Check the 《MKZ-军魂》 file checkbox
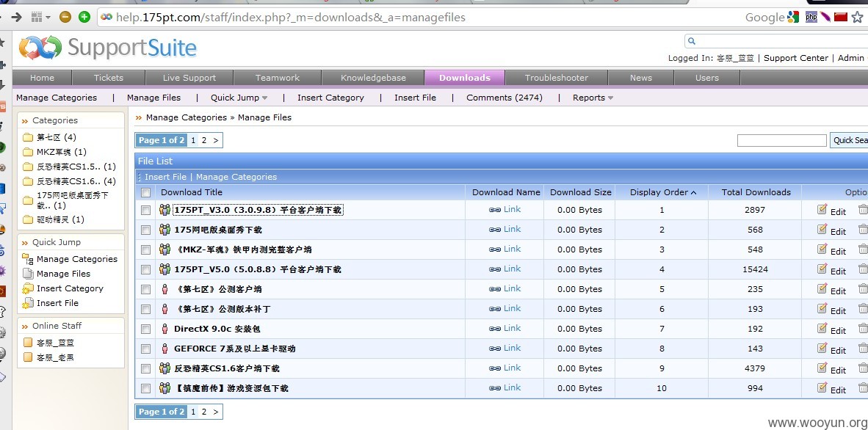 [x=145, y=250]
